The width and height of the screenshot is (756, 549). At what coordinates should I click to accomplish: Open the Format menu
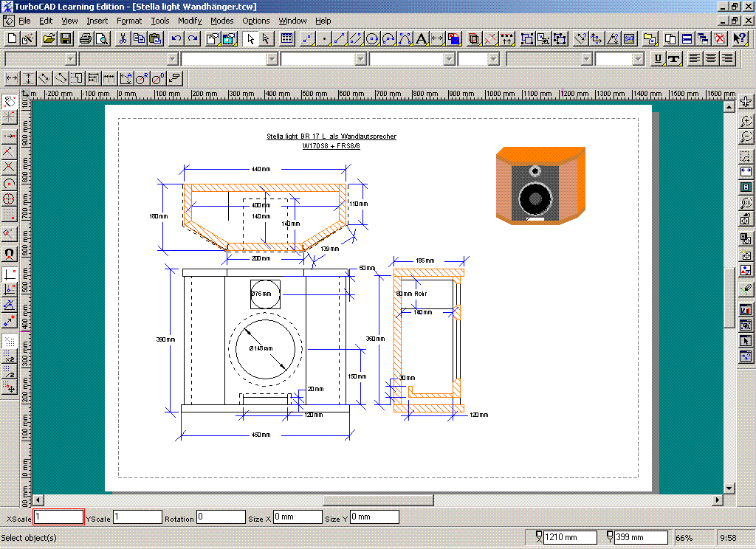(129, 21)
